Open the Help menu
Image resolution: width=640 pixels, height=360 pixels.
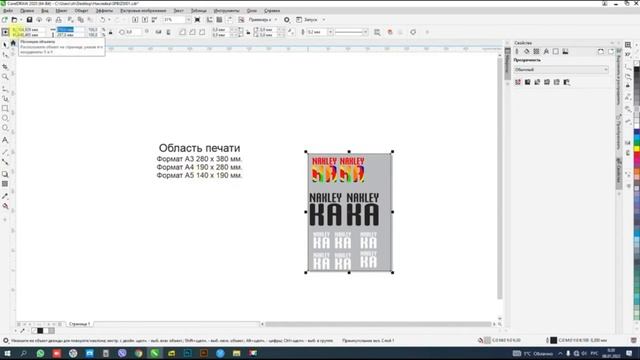click(272, 11)
